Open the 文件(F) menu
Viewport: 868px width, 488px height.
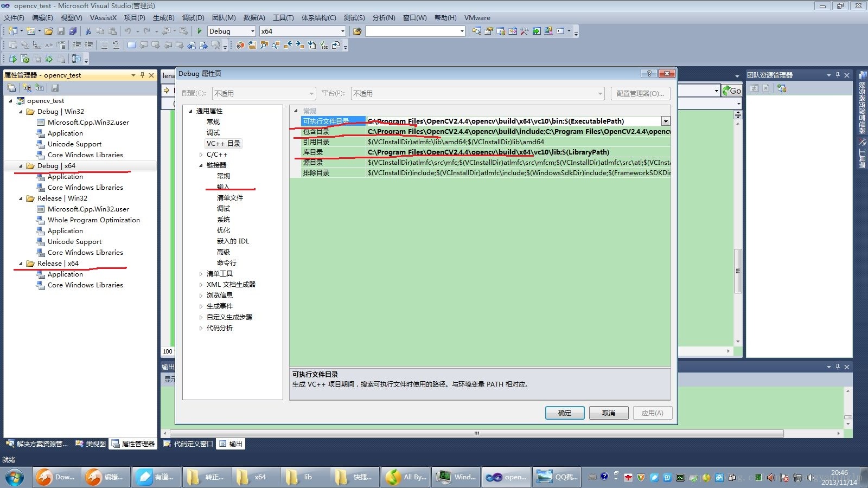click(14, 17)
